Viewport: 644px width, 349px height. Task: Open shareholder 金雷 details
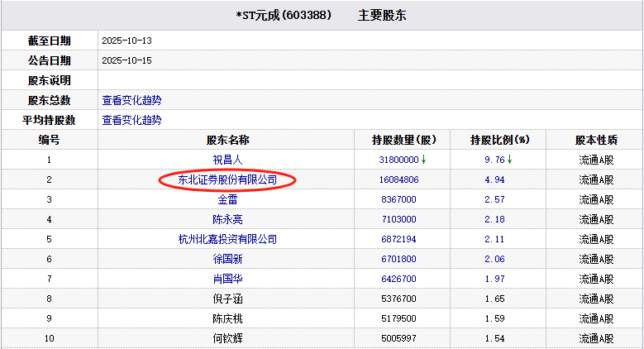227,199
